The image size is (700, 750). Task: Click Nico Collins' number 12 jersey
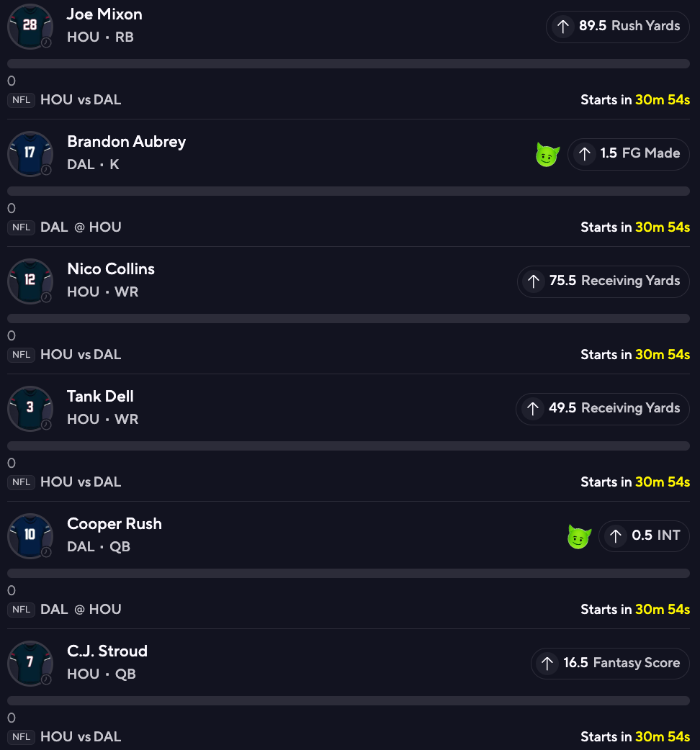(x=30, y=281)
